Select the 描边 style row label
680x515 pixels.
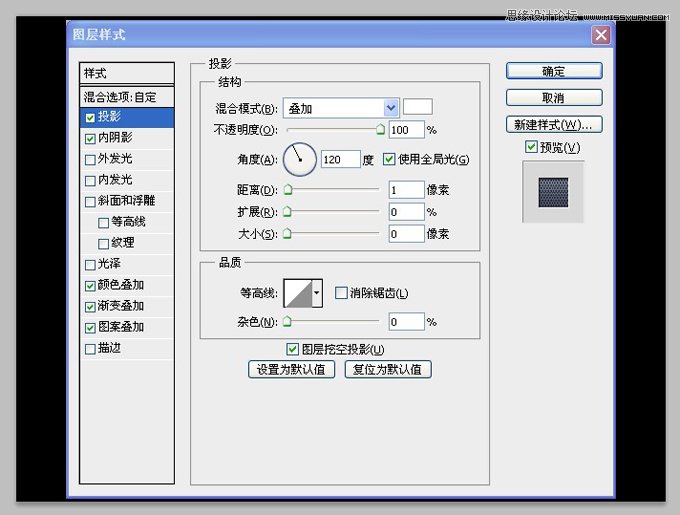point(109,348)
